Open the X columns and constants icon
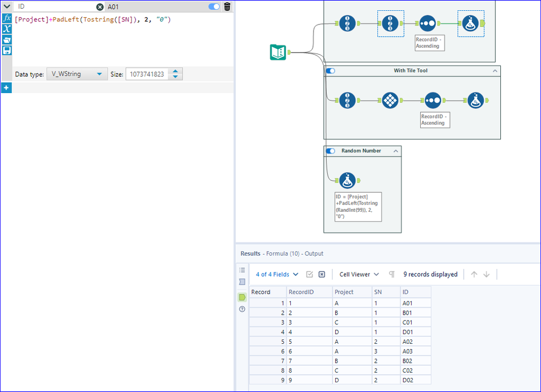This screenshot has width=541, height=392. pyautogui.click(x=6, y=29)
